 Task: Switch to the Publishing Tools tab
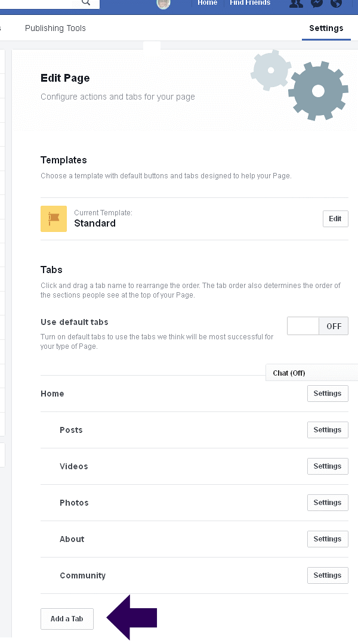(x=55, y=28)
